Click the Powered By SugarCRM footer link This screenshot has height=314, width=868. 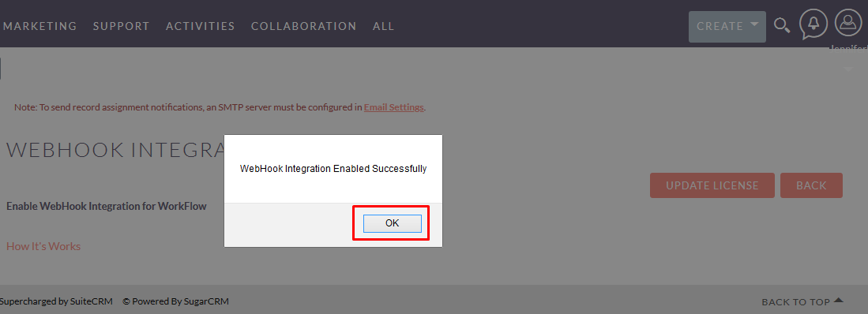point(175,301)
